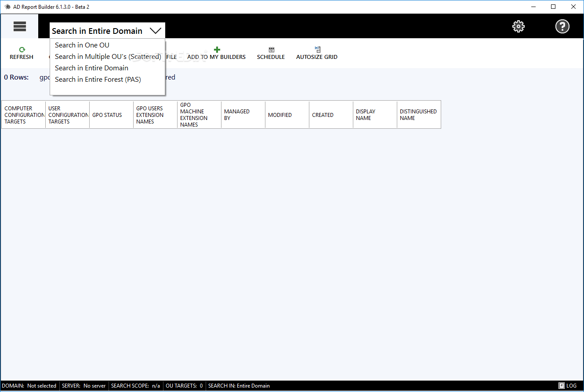Screen dimensions: 584x392
Task: Open settings via the gear icon
Action: [519, 26]
